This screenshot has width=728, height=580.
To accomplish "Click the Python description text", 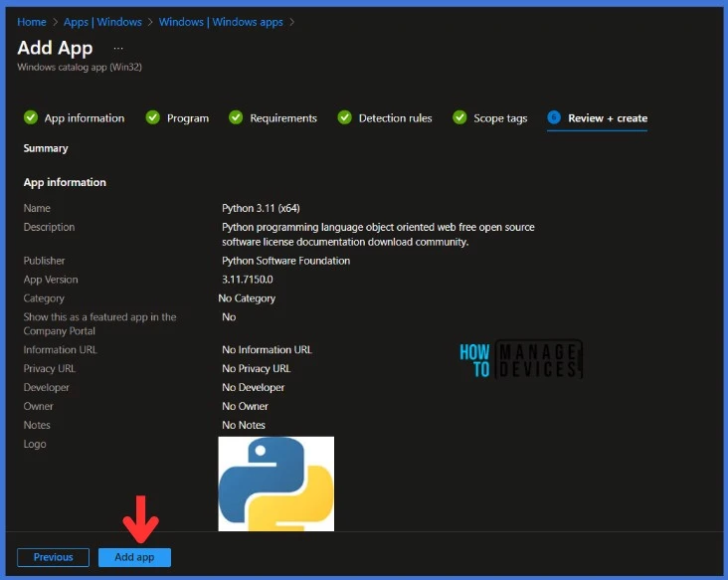I will coord(378,235).
